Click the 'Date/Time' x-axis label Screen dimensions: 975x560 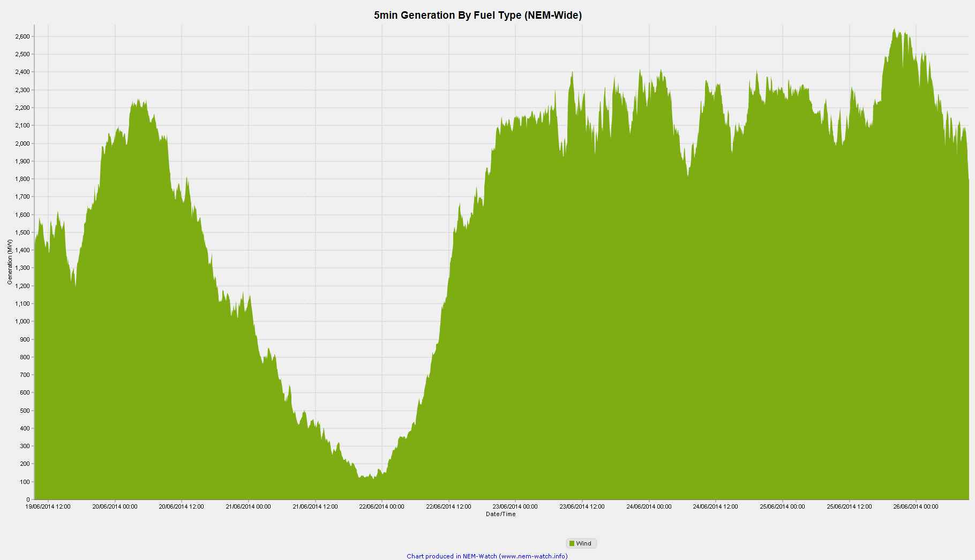click(500, 514)
